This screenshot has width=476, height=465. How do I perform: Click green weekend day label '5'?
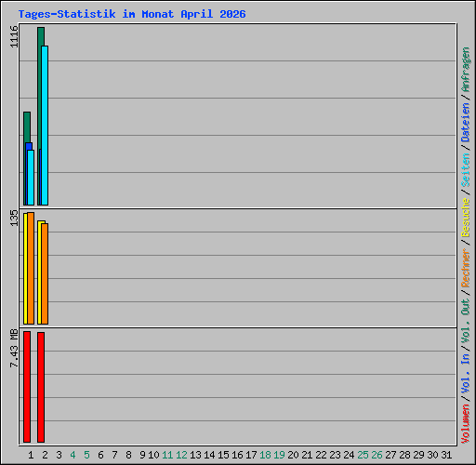click(86, 455)
